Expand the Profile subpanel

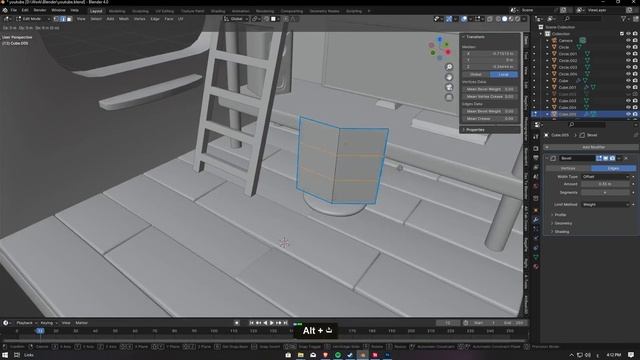pos(560,215)
